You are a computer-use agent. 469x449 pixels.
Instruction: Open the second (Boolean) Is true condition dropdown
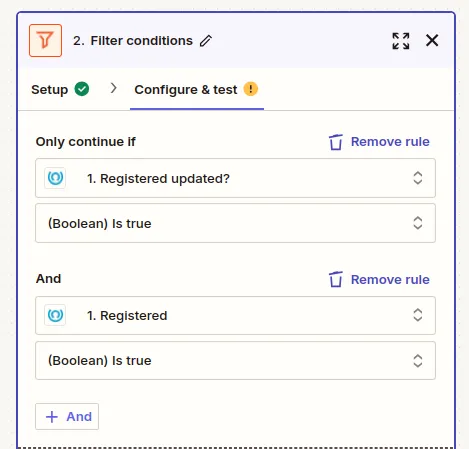click(235, 360)
